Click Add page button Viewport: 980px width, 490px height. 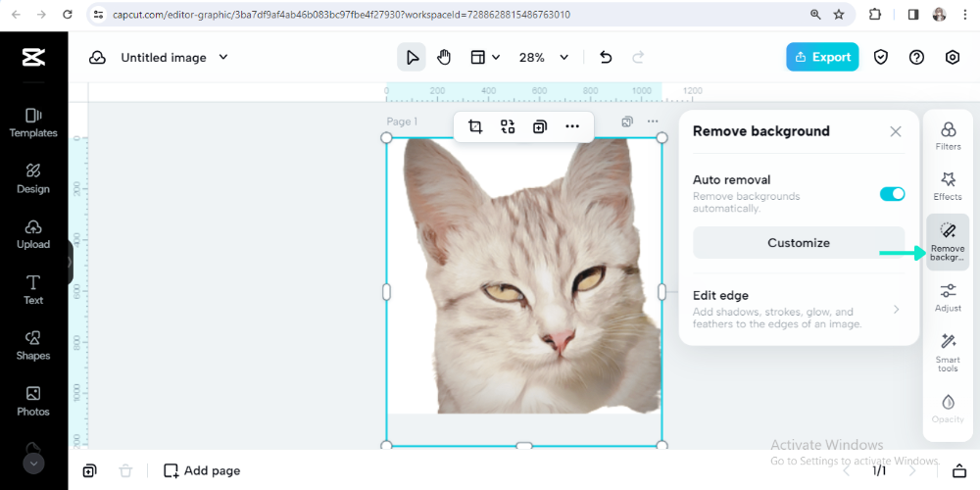(x=202, y=470)
